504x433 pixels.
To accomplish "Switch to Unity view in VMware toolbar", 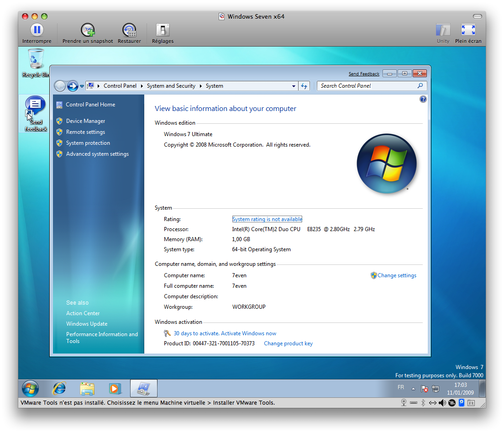I will coord(443,30).
